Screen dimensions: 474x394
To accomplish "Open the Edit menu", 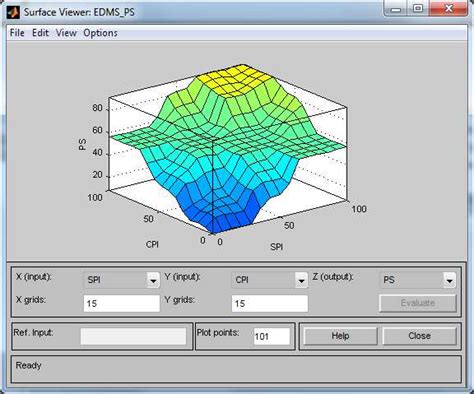I will (40, 33).
